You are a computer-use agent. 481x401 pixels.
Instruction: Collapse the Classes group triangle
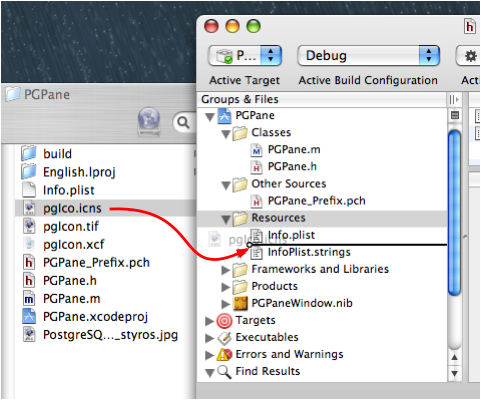(x=226, y=134)
